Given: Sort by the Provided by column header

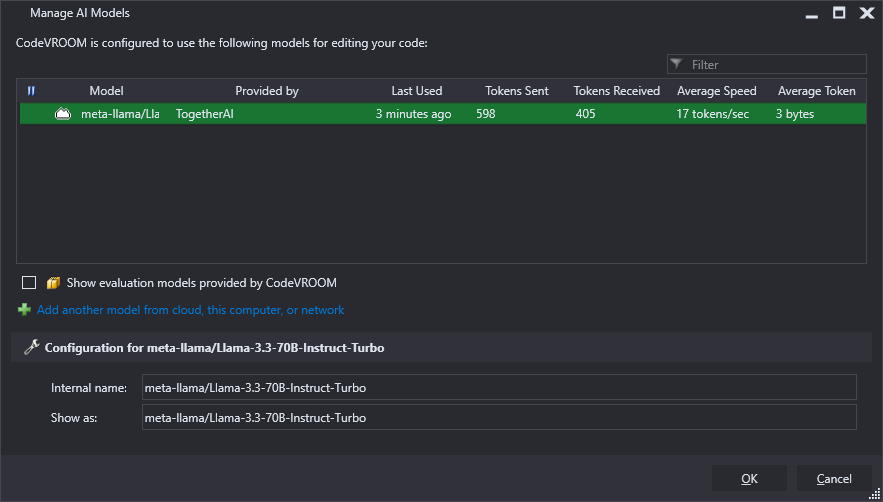Looking at the screenshot, I should 267,91.
